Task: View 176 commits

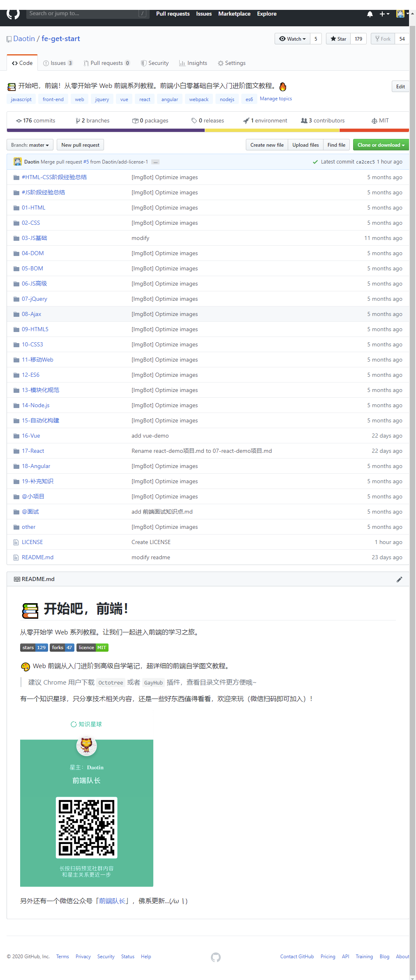Action: (x=35, y=121)
